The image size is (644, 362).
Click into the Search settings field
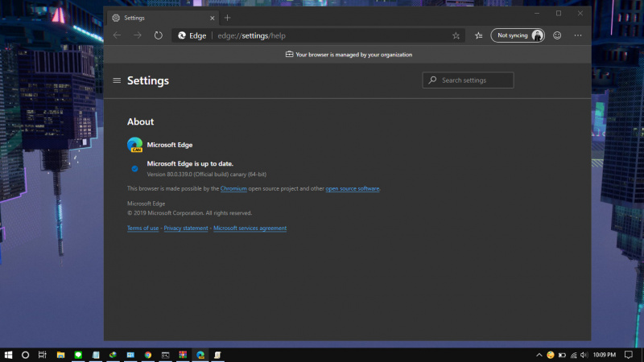(x=468, y=80)
